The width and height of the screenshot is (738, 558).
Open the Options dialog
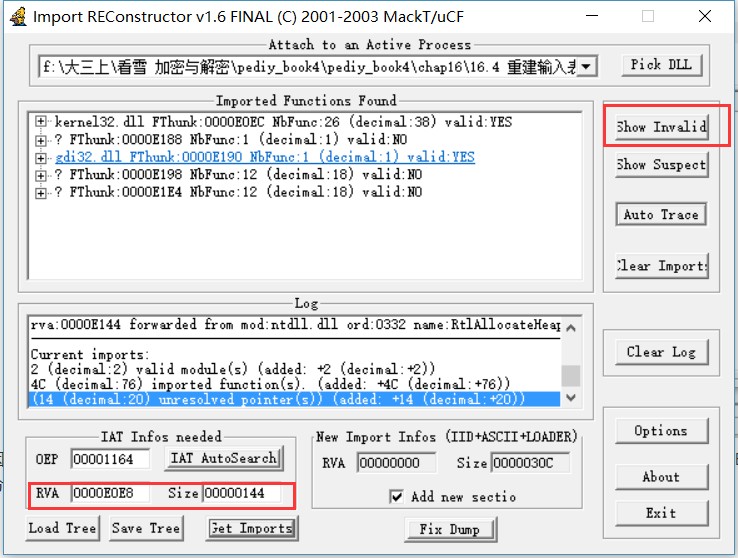(661, 430)
